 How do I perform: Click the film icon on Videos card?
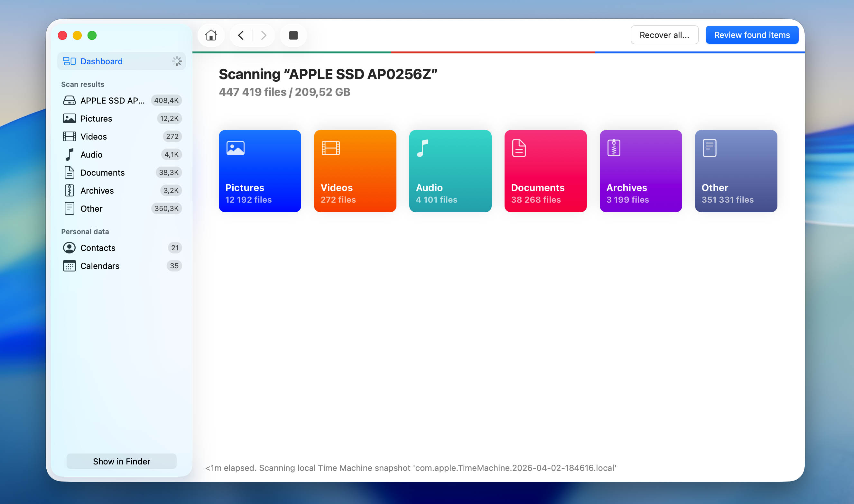[330, 148]
